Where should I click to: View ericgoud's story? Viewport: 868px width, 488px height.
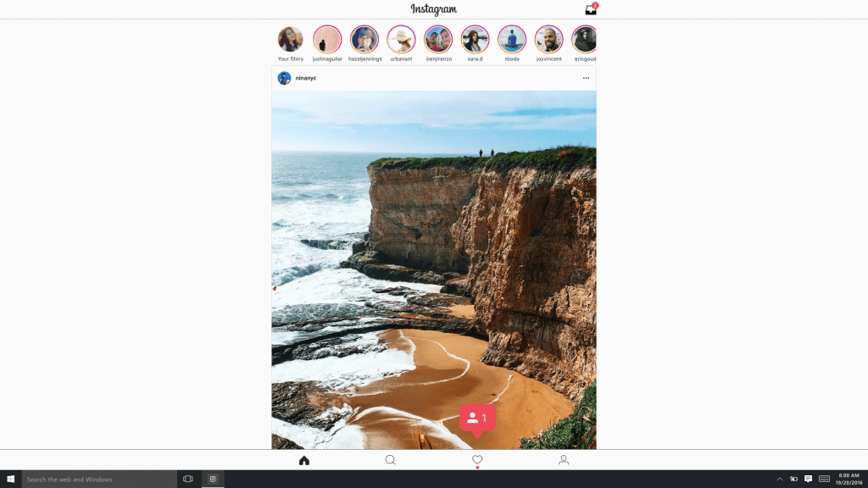[585, 37]
